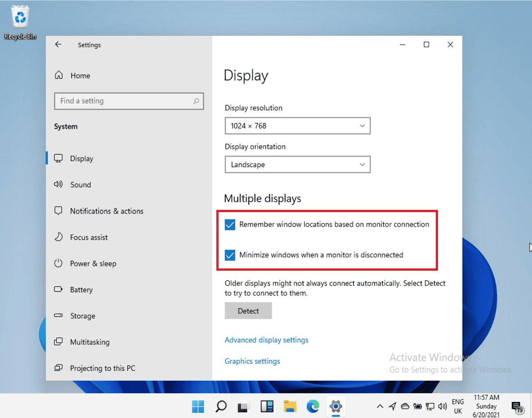Viewport: 532px width, 418px height.
Task: Open Sound settings via its speaker icon
Action: tap(58, 185)
